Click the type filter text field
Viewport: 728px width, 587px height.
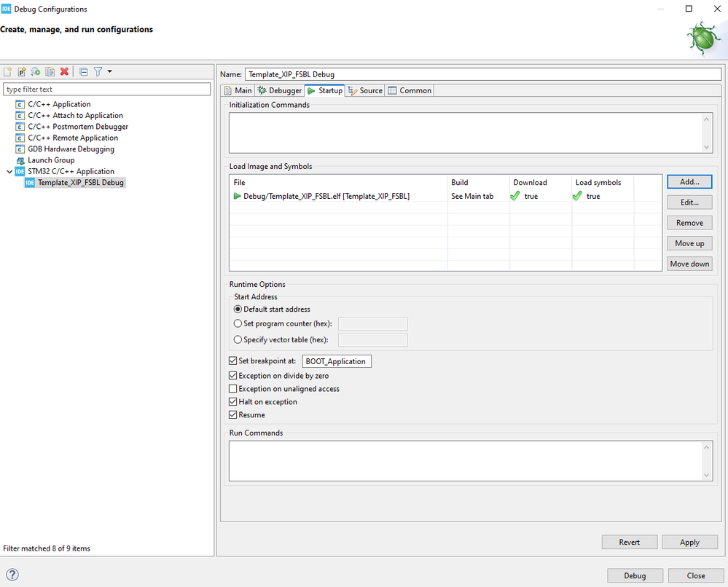click(107, 89)
